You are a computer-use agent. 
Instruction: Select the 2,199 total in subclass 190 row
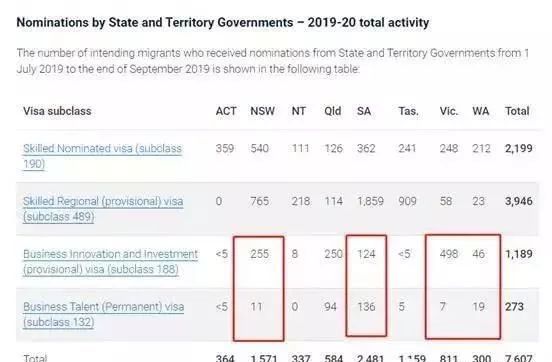click(519, 148)
